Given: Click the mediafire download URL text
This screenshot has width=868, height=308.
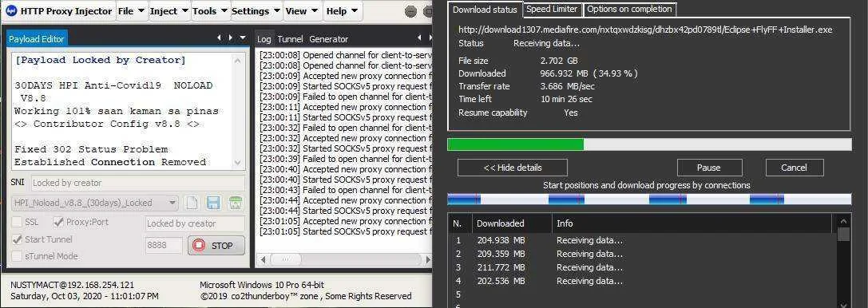Looking at the screenshot, I should (645, 30).
